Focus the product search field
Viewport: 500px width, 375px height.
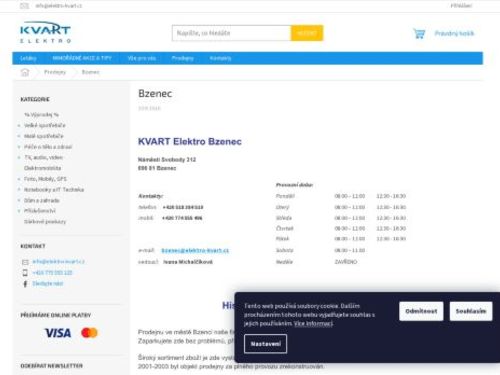click(x=231, y=33)
